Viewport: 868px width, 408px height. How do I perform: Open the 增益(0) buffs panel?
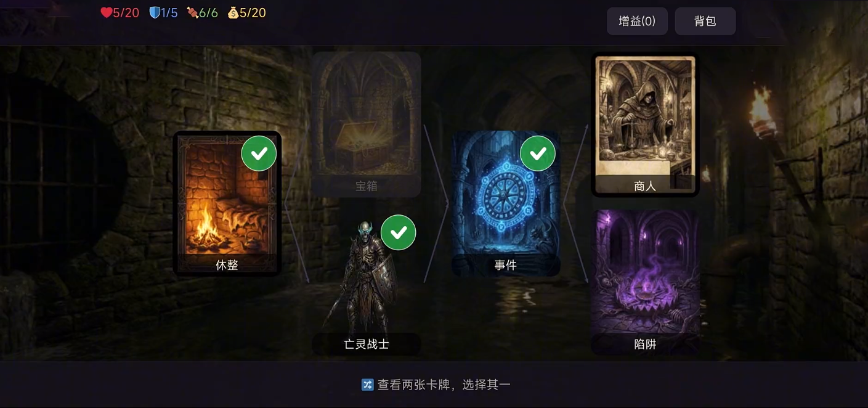(637, 21)
